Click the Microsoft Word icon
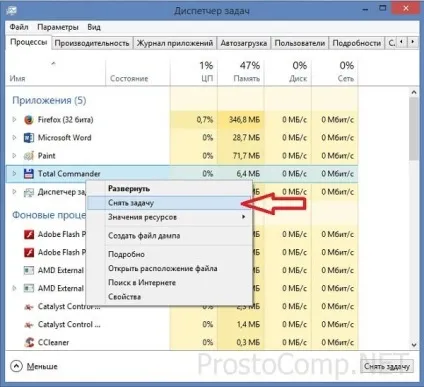 pos(29,138)
